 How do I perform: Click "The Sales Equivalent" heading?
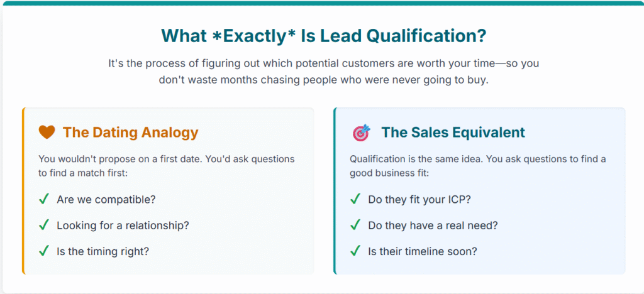(453, 133)
